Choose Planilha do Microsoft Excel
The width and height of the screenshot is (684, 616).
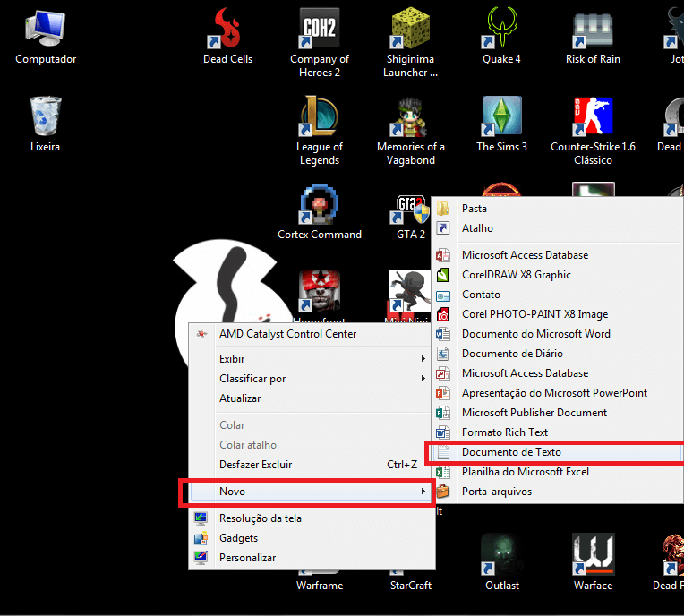point(525,472)
